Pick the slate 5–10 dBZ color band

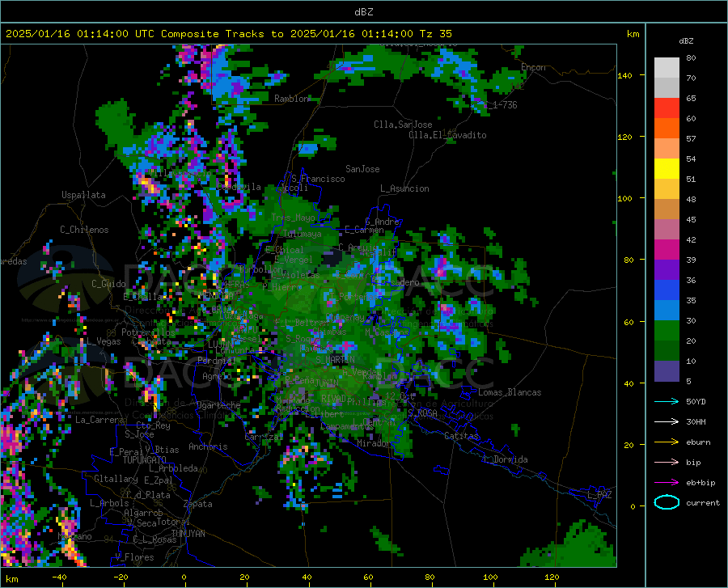tap(667, 371)
